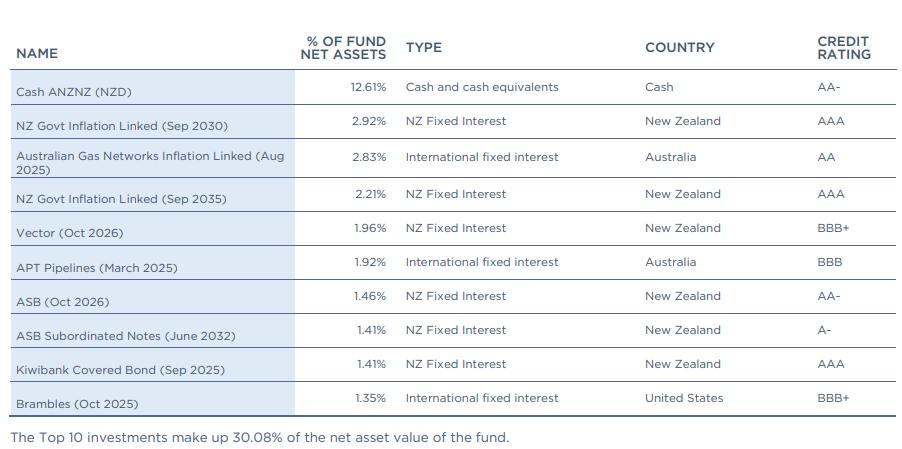Click the BBB credit rating for APT Pipelines
Image resolution: width=902 pixels, height=449 pixels.
click(829, 262)
